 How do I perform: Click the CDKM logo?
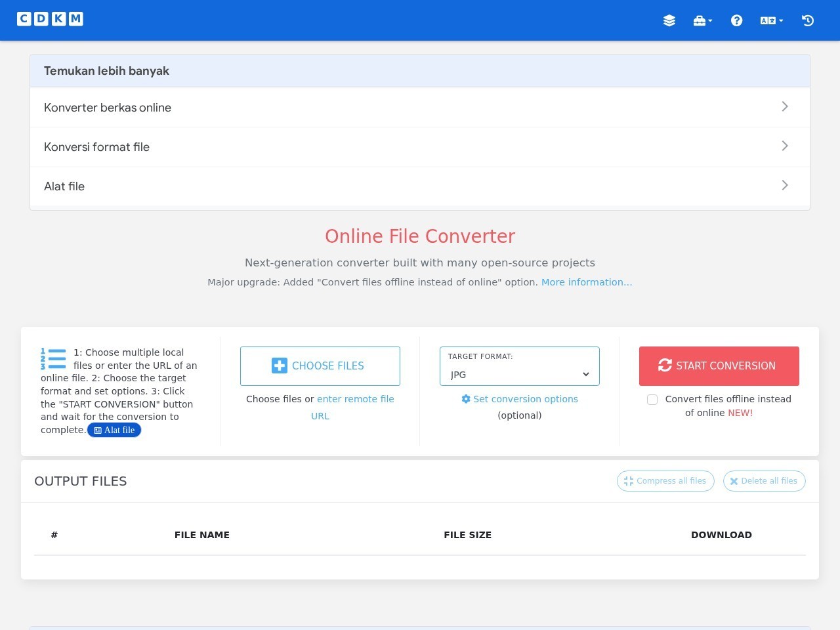coord(50,19)
